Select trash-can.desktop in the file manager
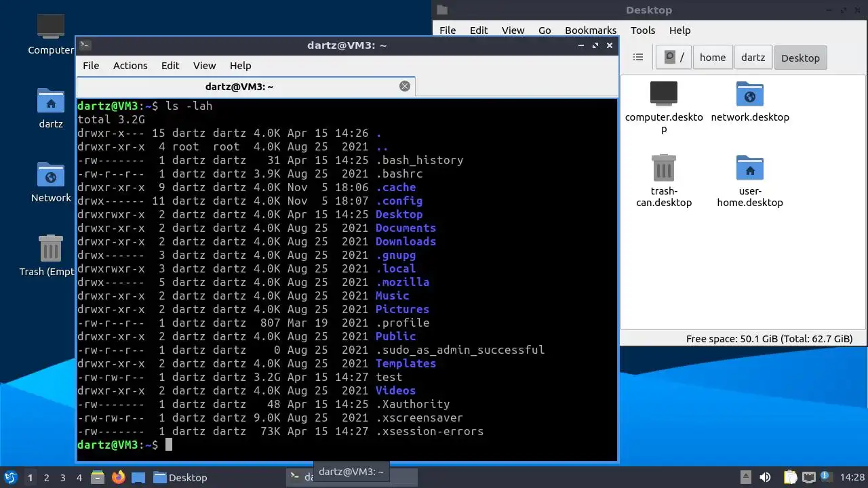Screen dimensions: 868x488 [664, 180]
